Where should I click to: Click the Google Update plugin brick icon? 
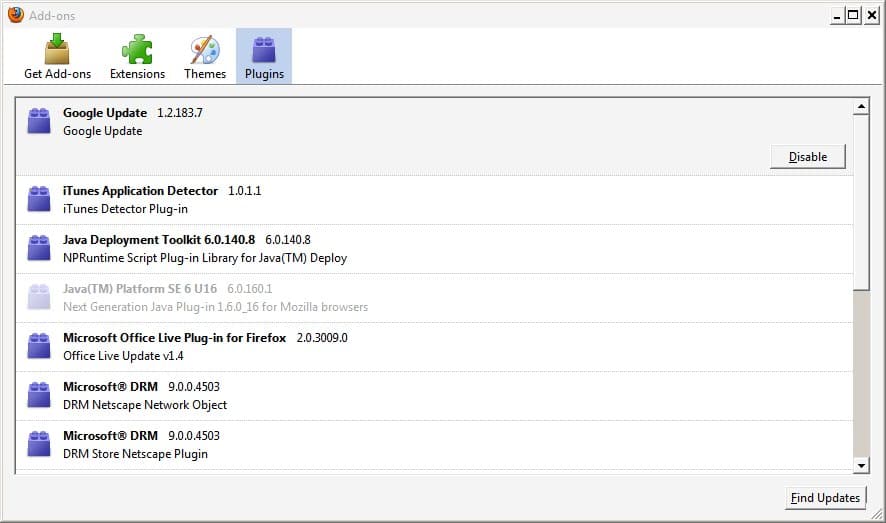(39, 121)
